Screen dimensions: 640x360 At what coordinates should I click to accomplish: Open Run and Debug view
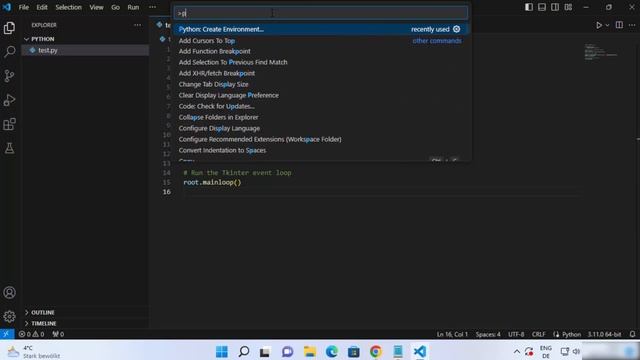click(9, 100)
